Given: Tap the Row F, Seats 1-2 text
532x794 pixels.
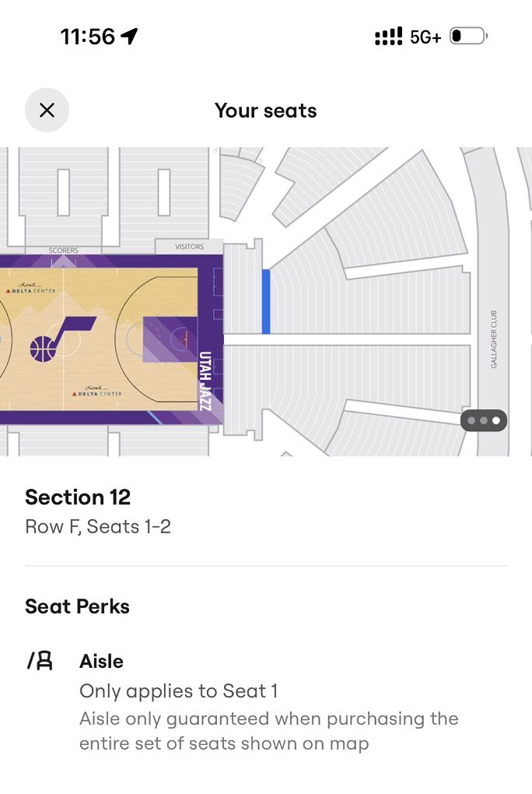Looking at the screenshot, I should click(97, 526).
